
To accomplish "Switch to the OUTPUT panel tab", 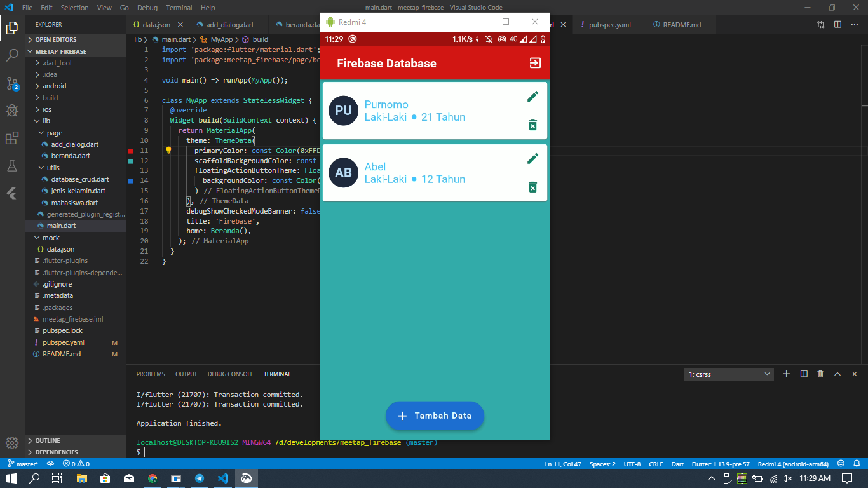I will coord(186,374).
